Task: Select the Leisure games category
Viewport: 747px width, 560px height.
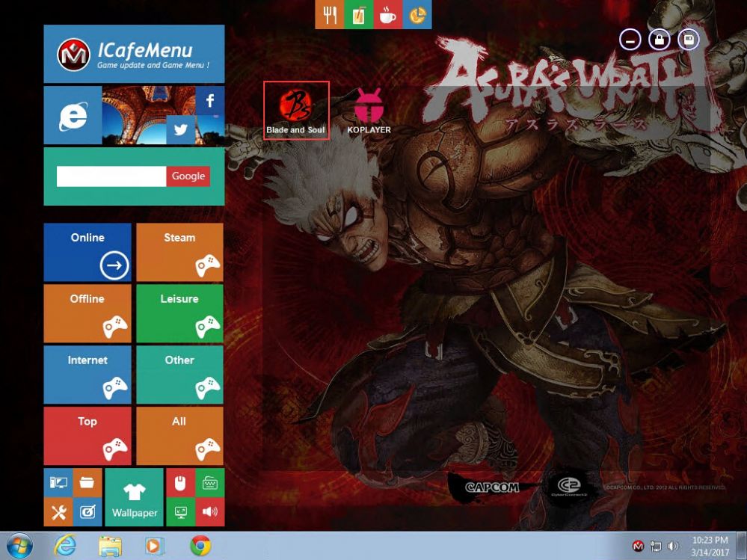Action: tap(179, 313)
